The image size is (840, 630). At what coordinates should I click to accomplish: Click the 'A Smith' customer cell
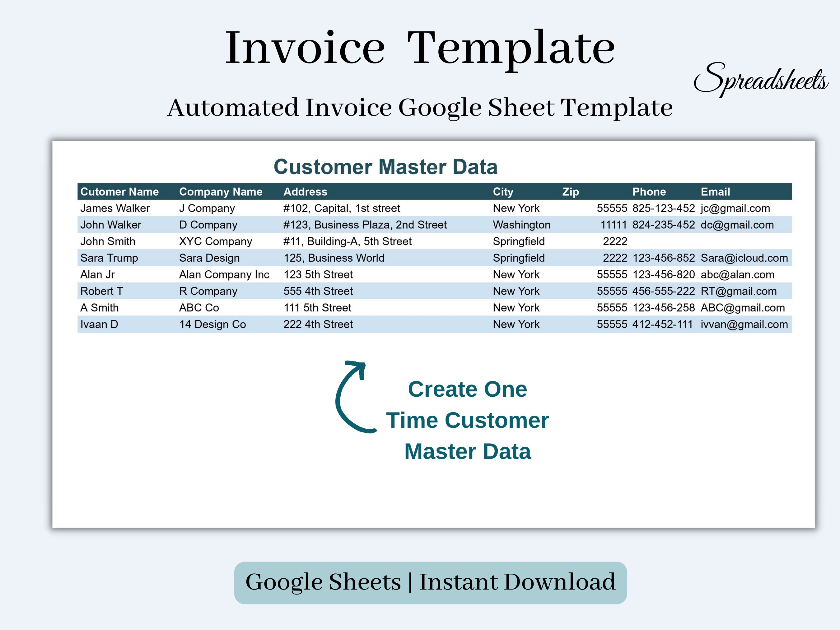[100, 308]
